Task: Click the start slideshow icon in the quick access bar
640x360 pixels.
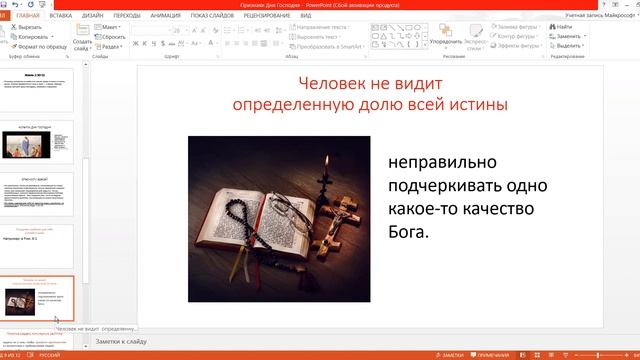Action: tap(42, 4)
